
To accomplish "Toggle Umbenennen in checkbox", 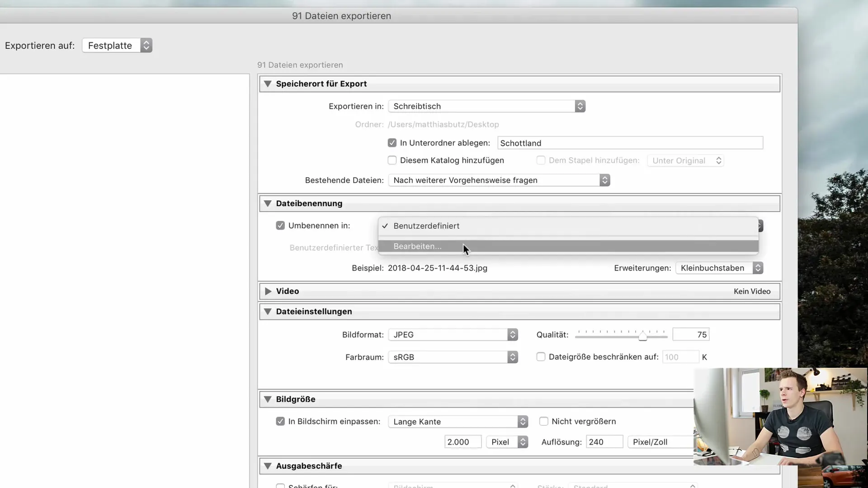I will tap(280, 225).
